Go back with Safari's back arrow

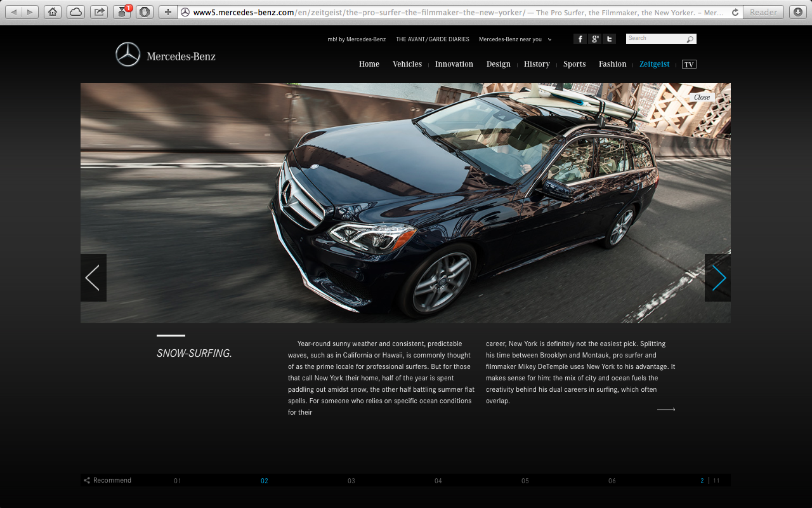click(14, 12)
